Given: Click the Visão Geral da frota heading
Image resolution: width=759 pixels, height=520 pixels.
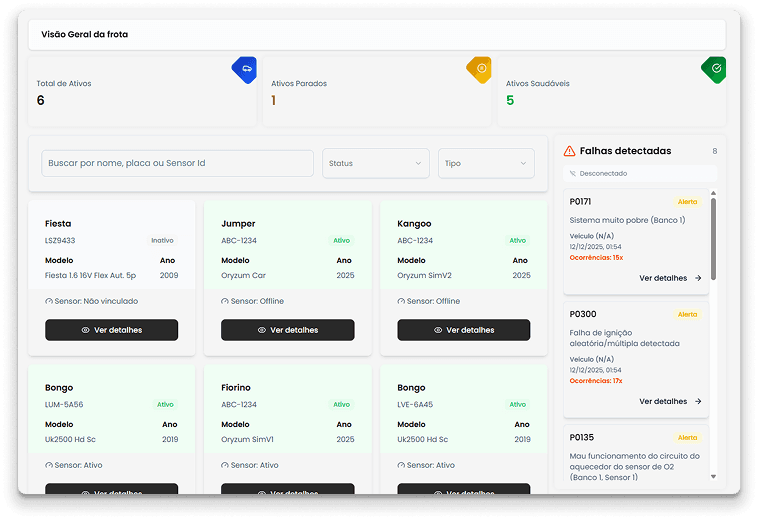Looking at the screenshot, I should coord(85,34).
